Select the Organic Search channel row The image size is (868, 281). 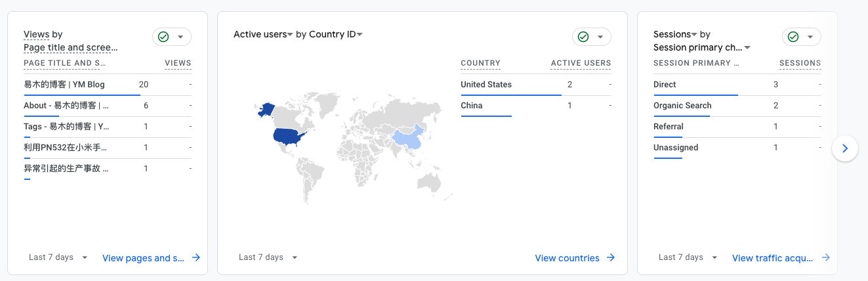tap(737, 106)
